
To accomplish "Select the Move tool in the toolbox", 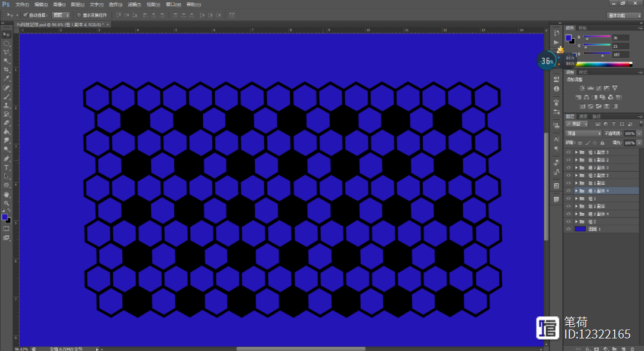I will tap(7, 35).
